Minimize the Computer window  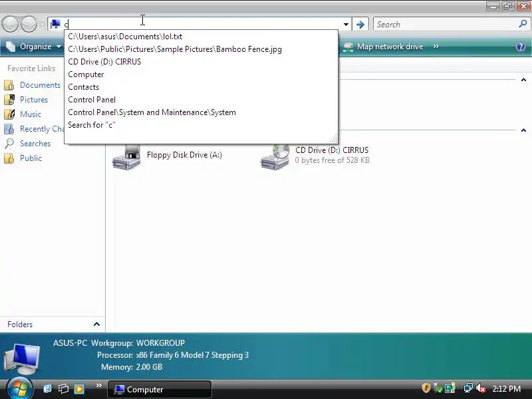[493, 6]
